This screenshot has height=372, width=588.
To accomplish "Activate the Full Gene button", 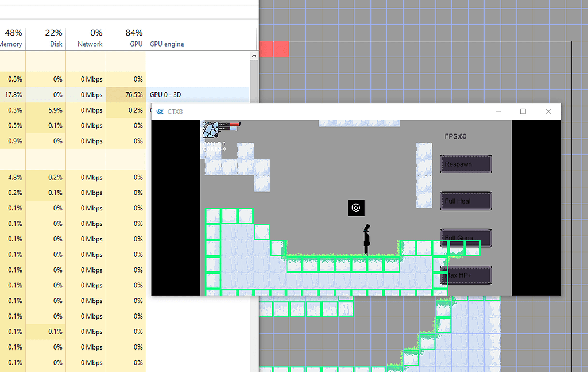I will point(466,238).
